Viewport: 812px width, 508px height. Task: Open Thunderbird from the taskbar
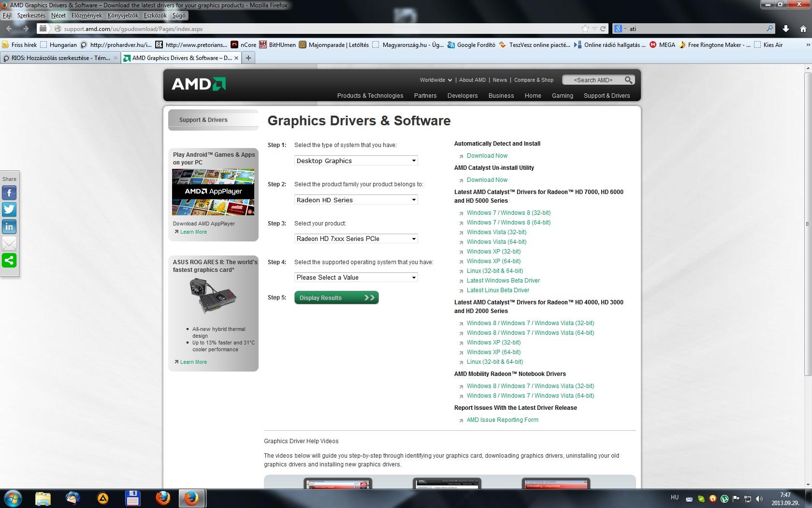click(73, 498)
